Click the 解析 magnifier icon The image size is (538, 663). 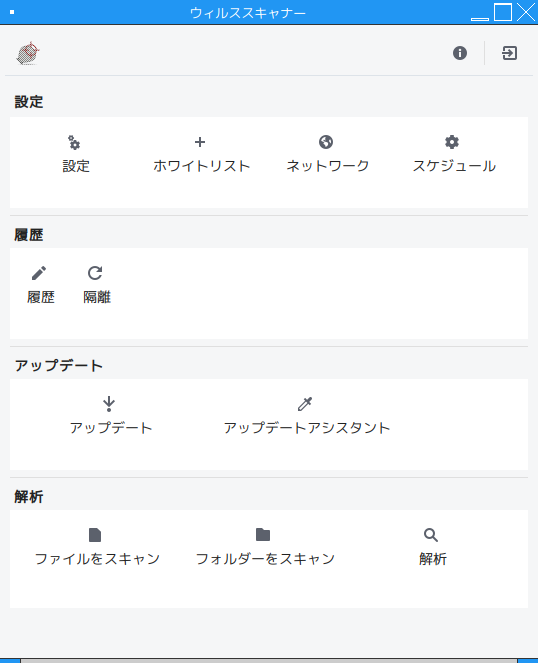point(431,535)
